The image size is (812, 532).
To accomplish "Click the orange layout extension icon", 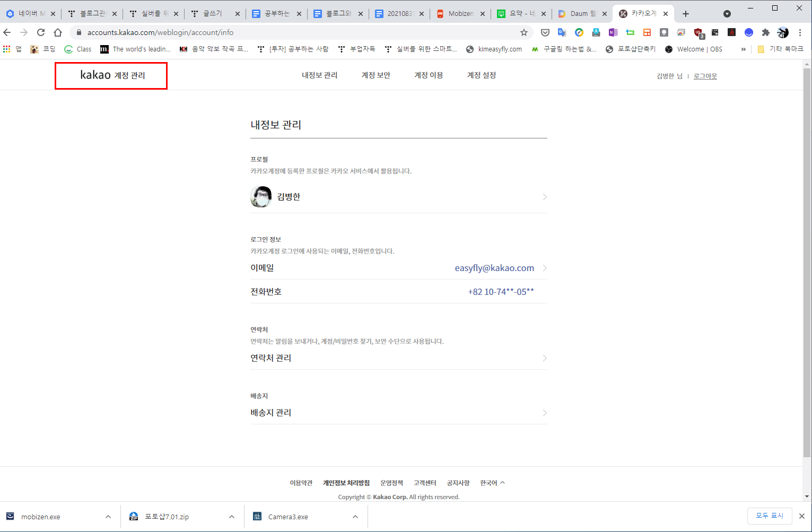I will point(647,32).
